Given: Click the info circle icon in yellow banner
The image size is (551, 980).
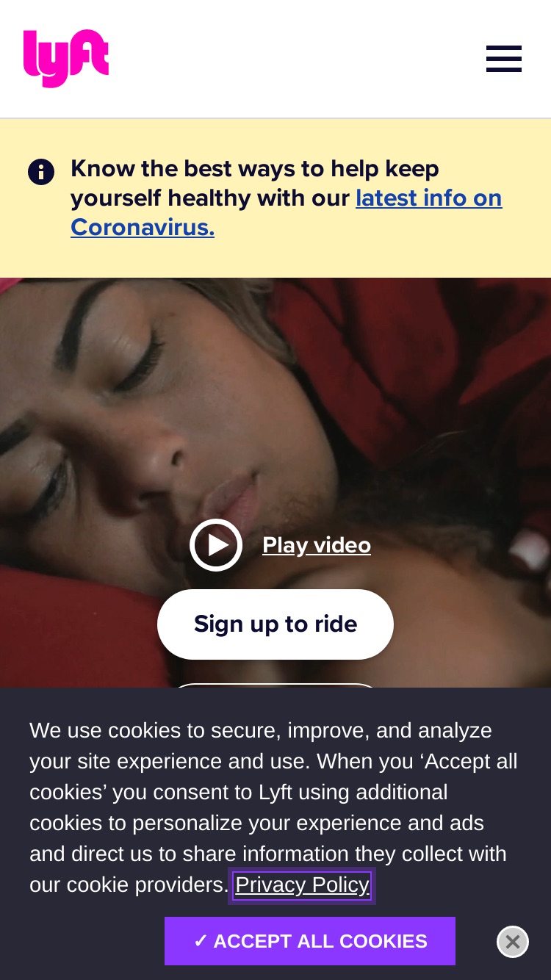Looking at the screenshot, I should pyautogui.click(x=41, y=172).
